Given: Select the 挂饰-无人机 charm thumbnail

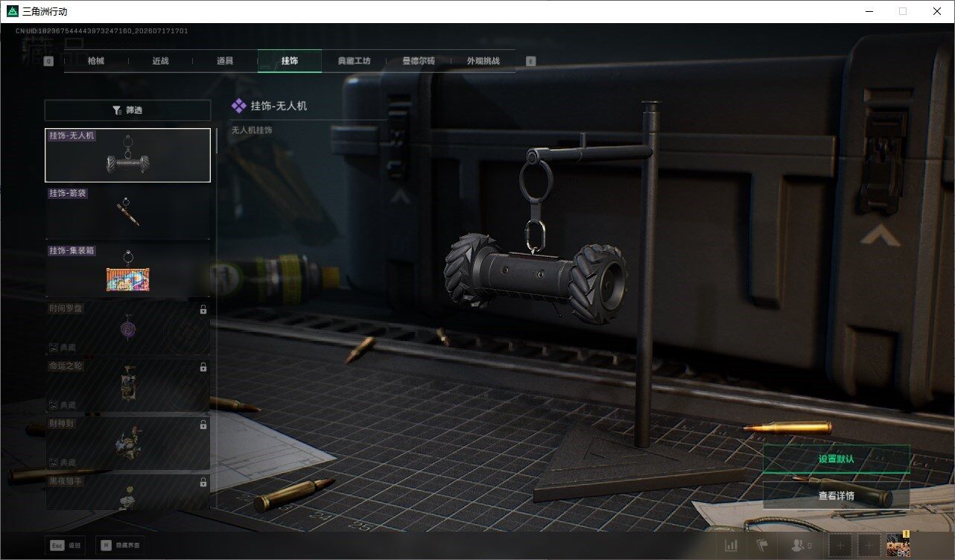Looking at the screenshot, I should [x=127, y=155].
